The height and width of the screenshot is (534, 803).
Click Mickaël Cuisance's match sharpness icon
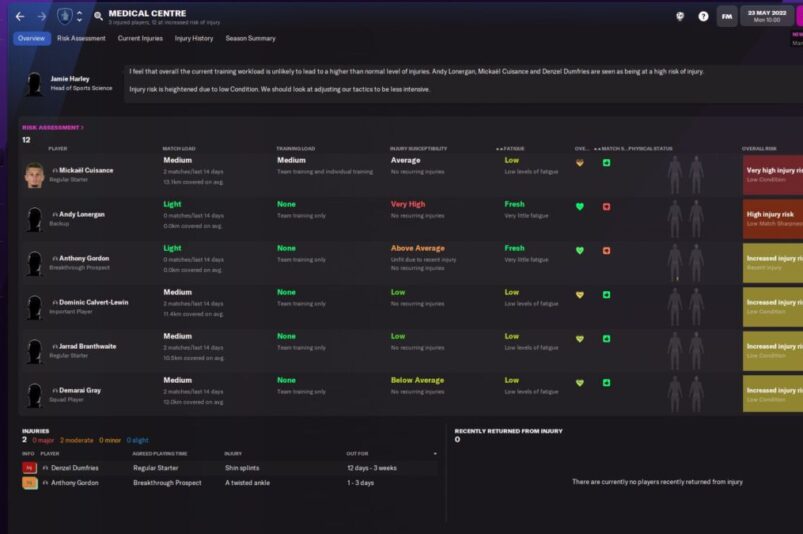pyautogui.click(x=606, y=163)
